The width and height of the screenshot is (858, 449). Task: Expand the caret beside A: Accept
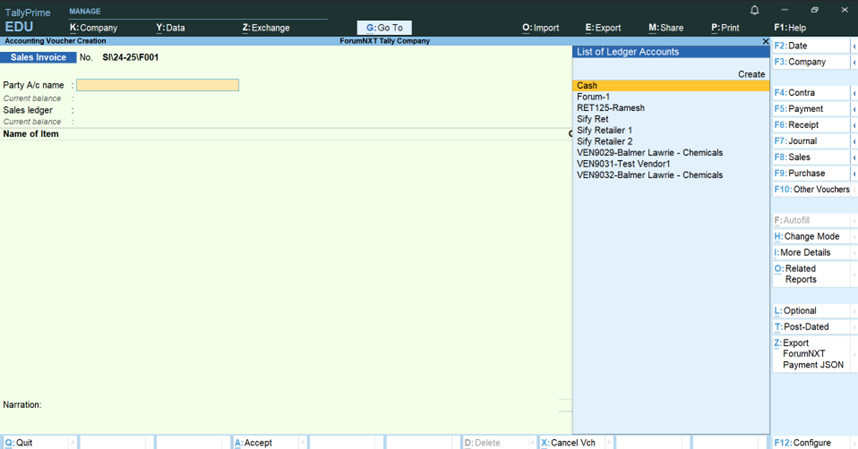click(303, 442)
